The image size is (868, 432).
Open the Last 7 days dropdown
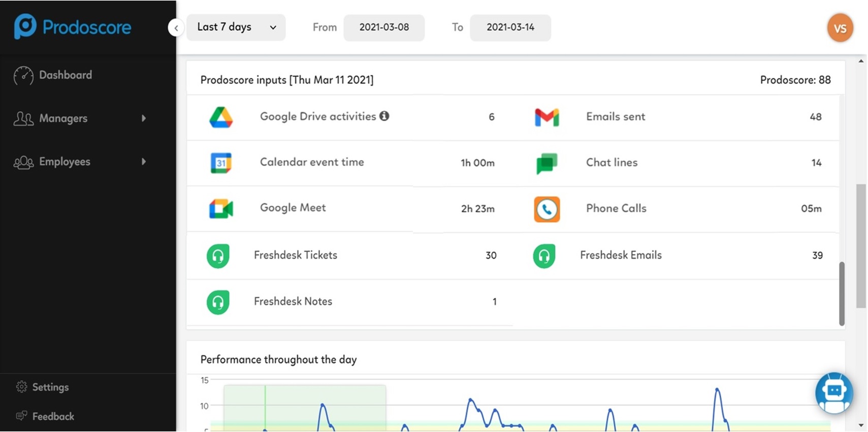coord(236,27)
